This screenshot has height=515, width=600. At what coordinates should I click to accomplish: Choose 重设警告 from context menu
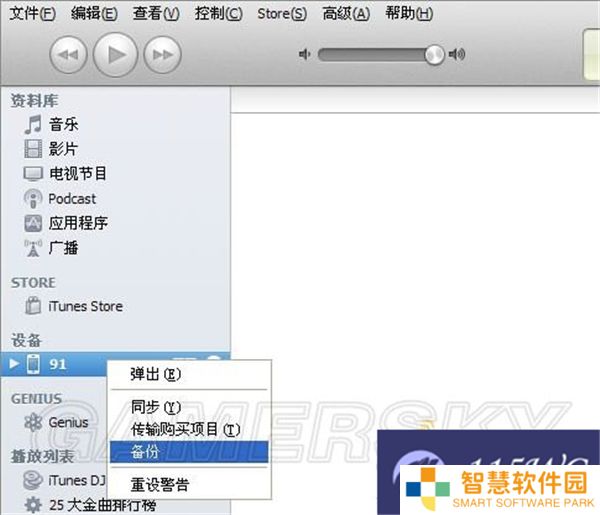tap(191, 485)
